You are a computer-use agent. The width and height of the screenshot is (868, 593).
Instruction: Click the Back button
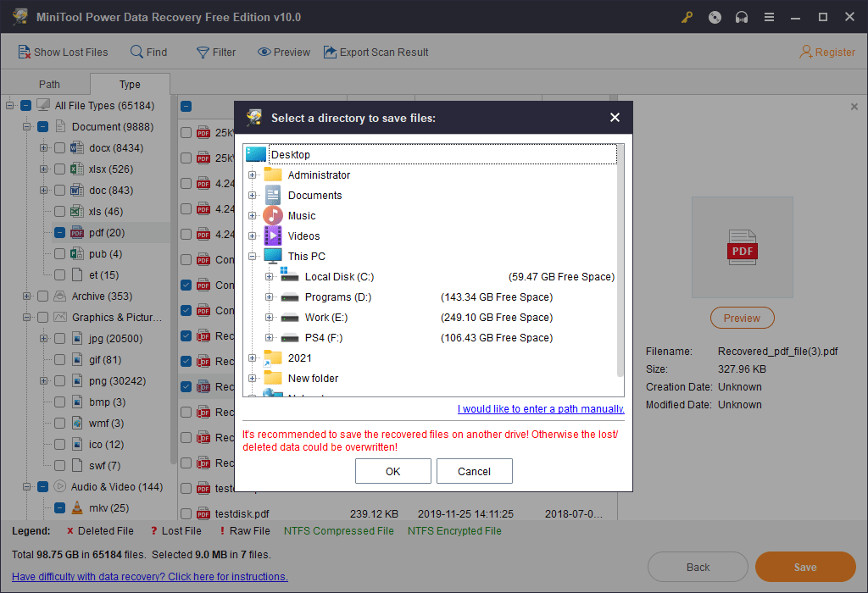pos(698,567)
